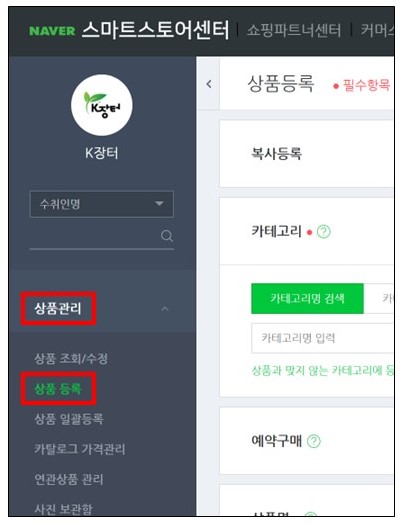Image resolution: width=403 pixels, height=524 pixels.
Task: Open 상품 일괄등록 in the sidebar
Action: [69, 419]
